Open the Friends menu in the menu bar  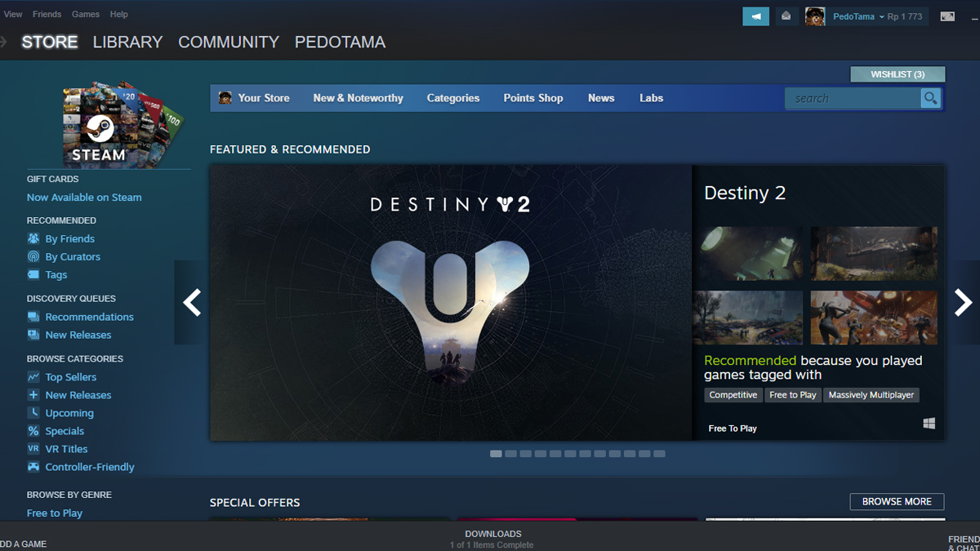pos(47,14)
